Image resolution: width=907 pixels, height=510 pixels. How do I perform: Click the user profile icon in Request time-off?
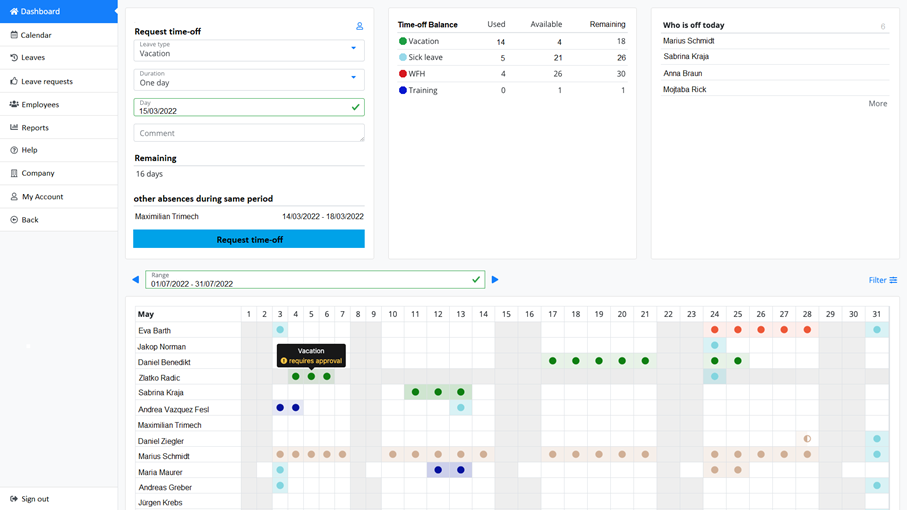pos(359,26)
